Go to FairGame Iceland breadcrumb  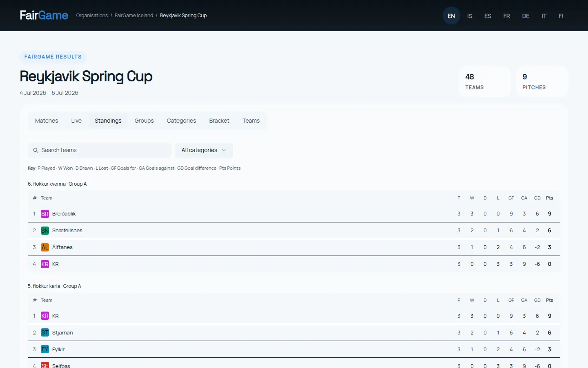(x=134, y=16)
